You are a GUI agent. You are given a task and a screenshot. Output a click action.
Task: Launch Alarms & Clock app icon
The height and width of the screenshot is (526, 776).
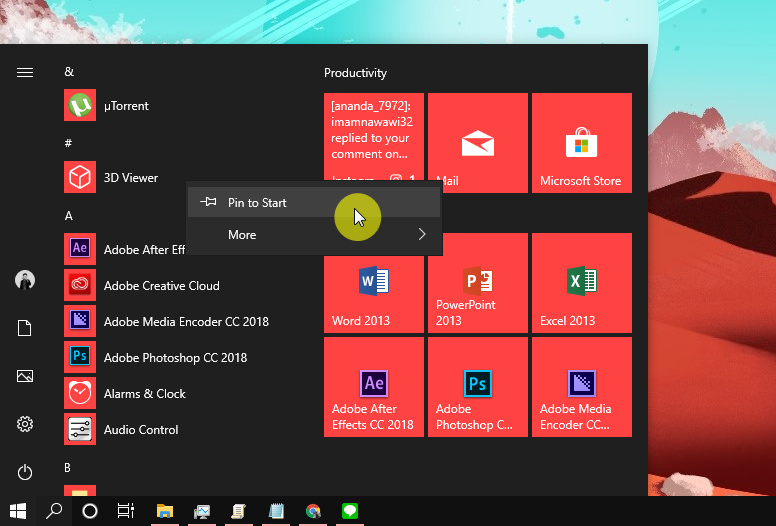pyautogui.click(x=80, y=393)
